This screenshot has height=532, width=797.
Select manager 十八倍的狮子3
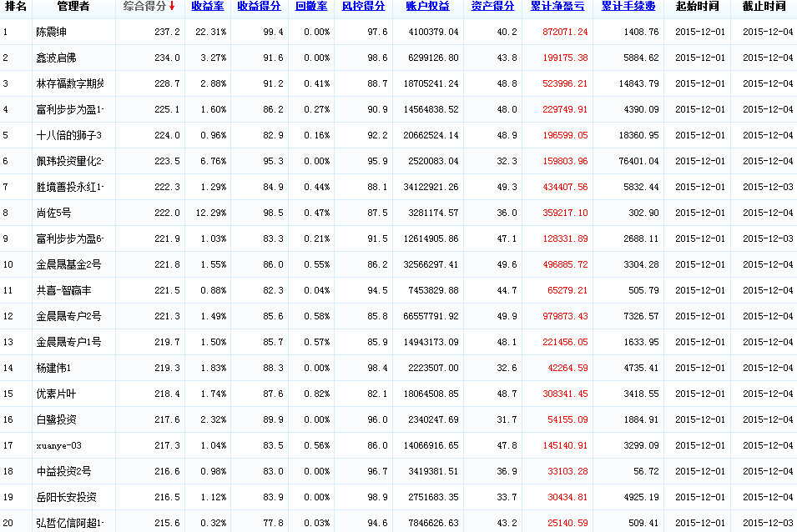[x=68, y=136]
